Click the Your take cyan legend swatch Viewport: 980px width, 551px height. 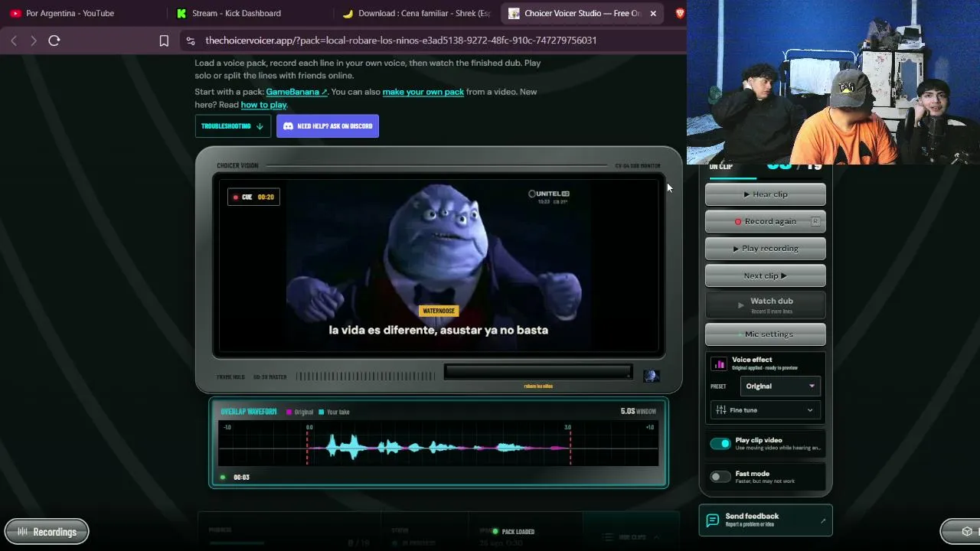coord(322,412)
